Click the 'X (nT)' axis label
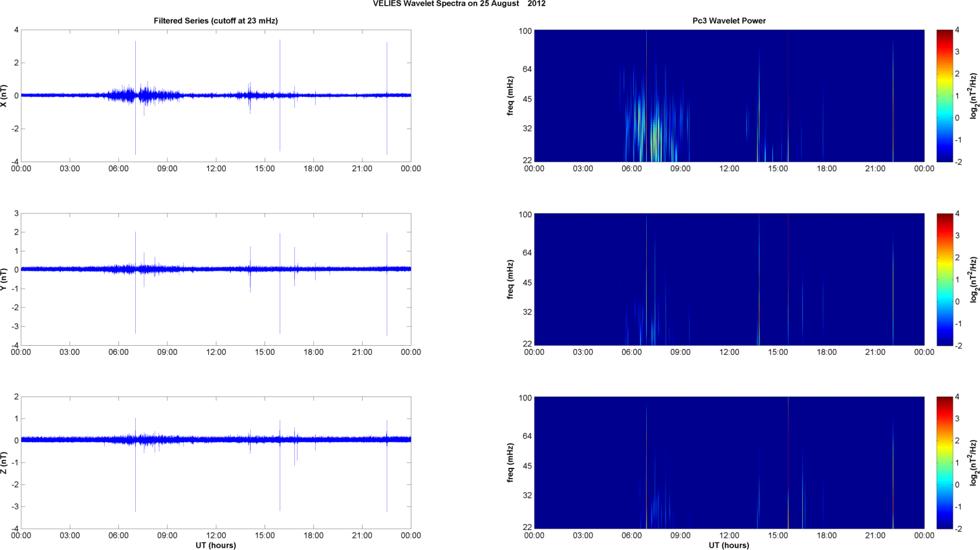This screenshot has height=550, width=980. (x=5, y=96)
